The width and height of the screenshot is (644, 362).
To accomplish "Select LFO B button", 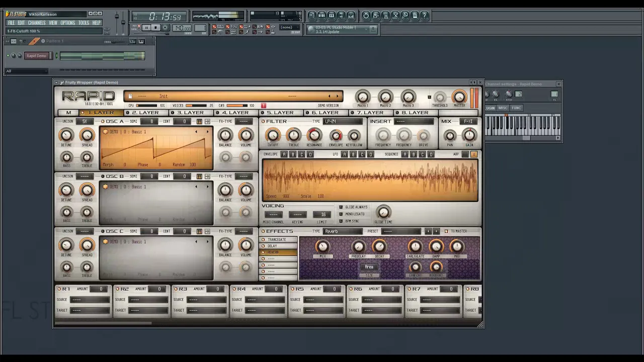I will point(353,154).
